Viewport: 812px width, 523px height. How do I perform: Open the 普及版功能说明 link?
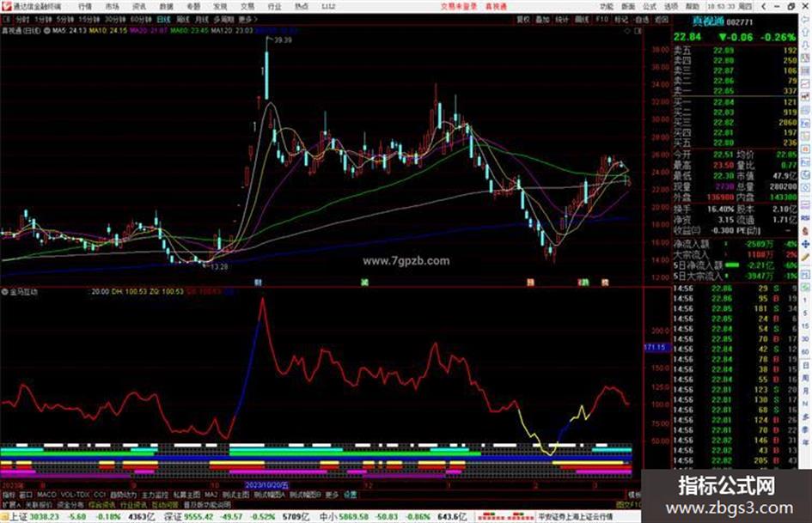pos(207,504)
